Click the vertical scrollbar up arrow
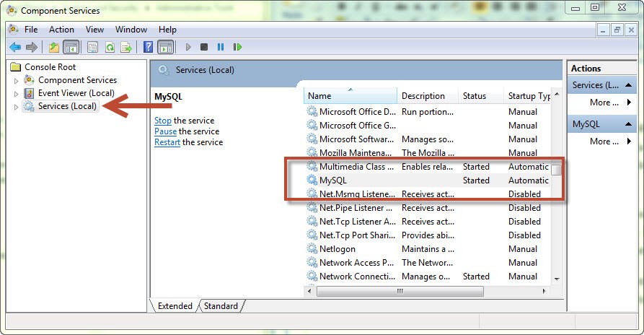644x335 pixels. point(557,94)
